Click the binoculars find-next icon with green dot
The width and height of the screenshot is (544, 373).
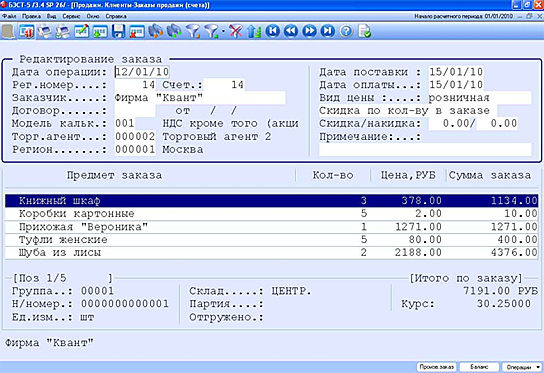click(x=174, y=32)
